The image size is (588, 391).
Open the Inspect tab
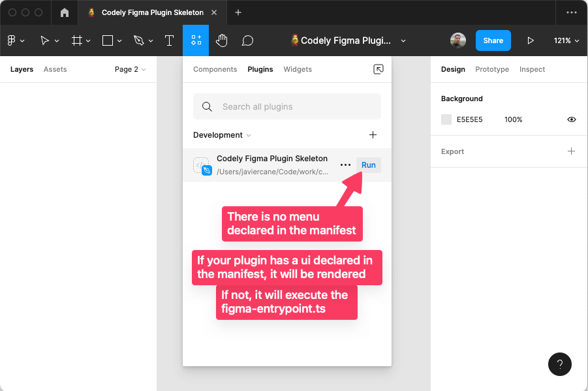pyautogui.click(x=532, y=69)
